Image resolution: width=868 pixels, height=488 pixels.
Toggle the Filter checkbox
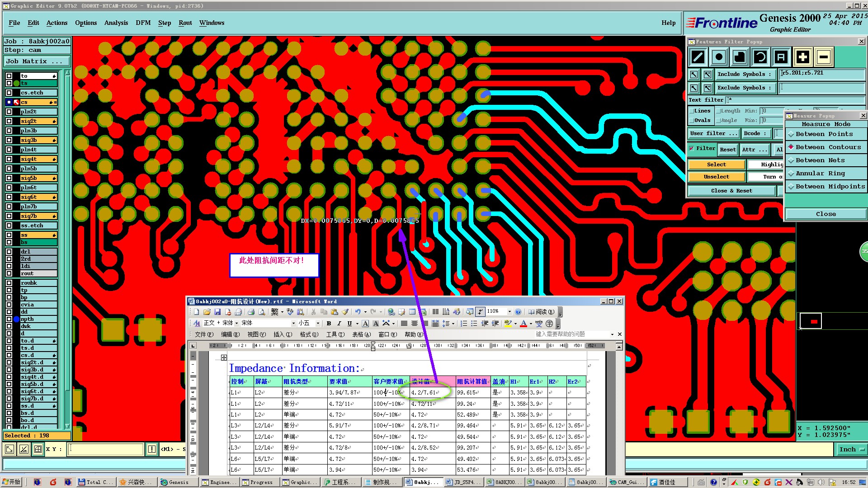(x=692, y=149)
